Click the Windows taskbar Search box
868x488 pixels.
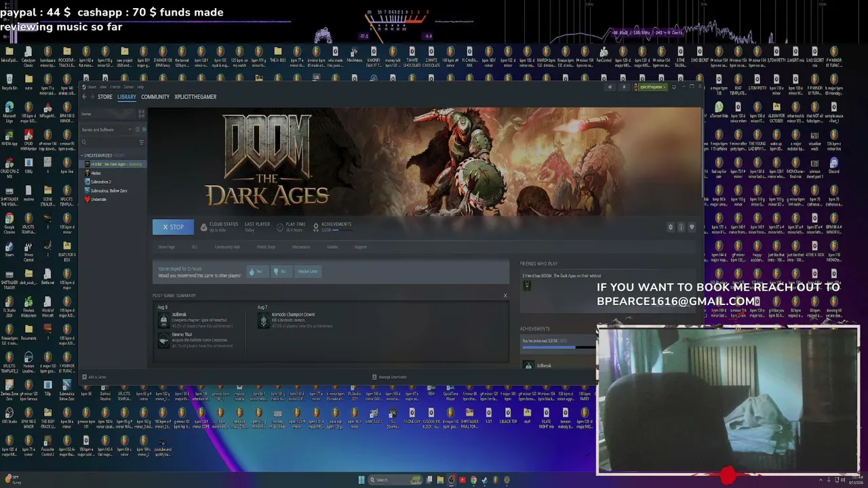click(395, 480)
